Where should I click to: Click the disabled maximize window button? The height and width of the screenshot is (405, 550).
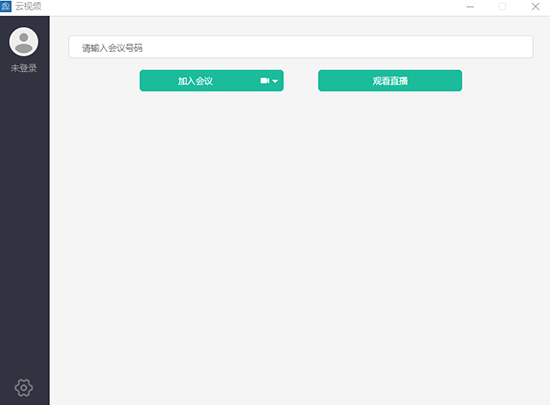point(503,7)
